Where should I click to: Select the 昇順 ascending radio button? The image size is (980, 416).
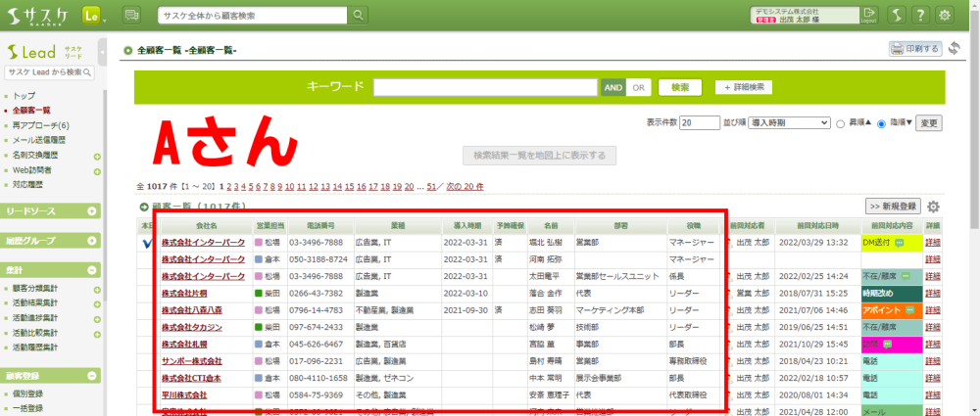coord(840,123)
